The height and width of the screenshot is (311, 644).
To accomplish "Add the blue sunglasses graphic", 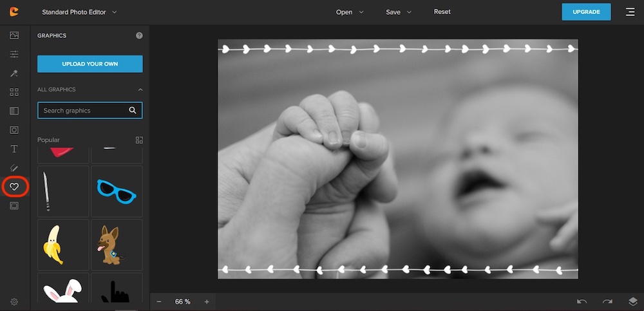I will coord(117,191).
